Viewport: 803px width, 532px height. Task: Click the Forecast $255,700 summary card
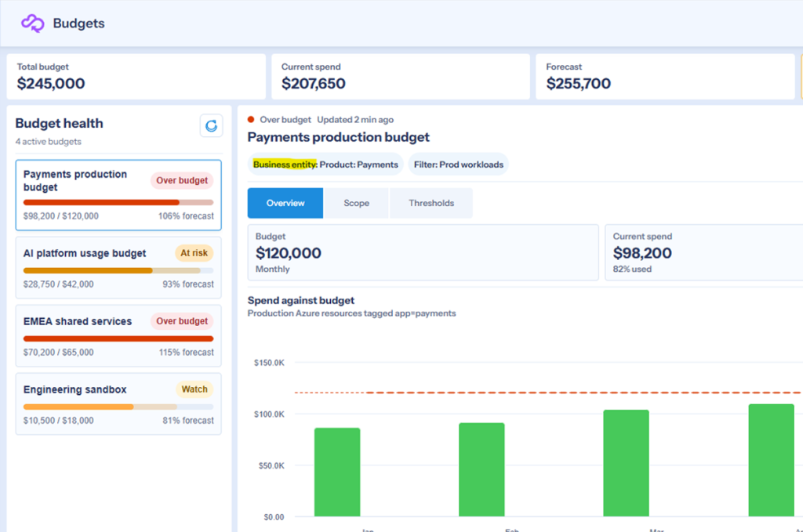665,77
